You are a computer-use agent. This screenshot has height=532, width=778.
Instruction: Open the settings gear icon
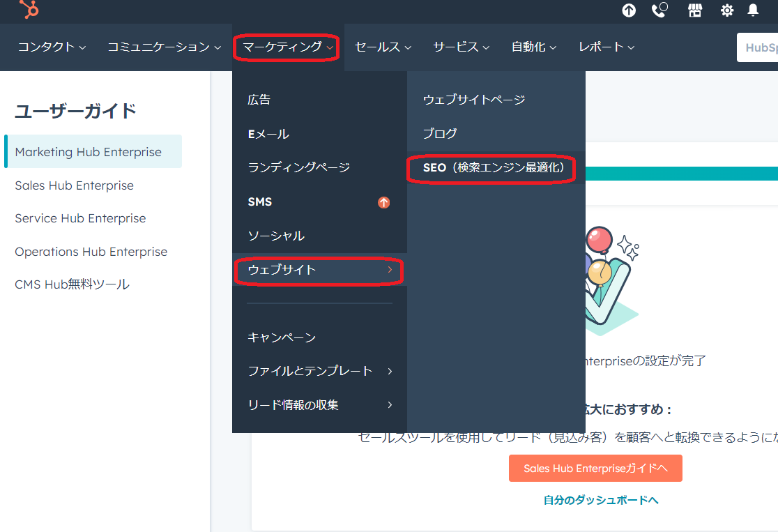pyautogui.click(x=727, y=10)
